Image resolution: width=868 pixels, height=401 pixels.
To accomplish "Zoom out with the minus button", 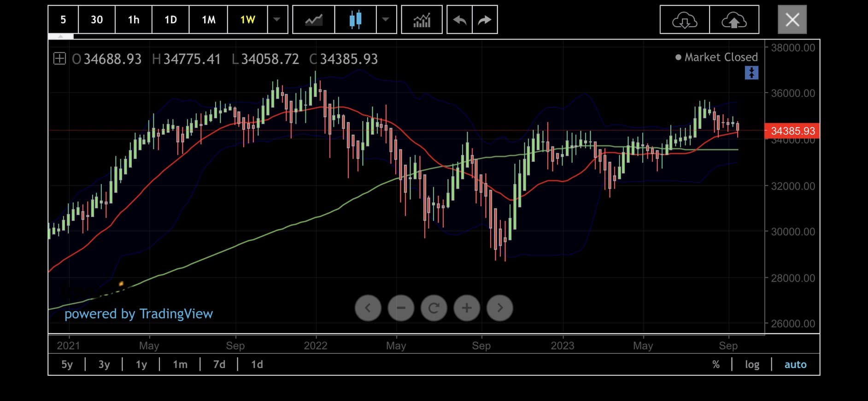I will click(401, 308).
